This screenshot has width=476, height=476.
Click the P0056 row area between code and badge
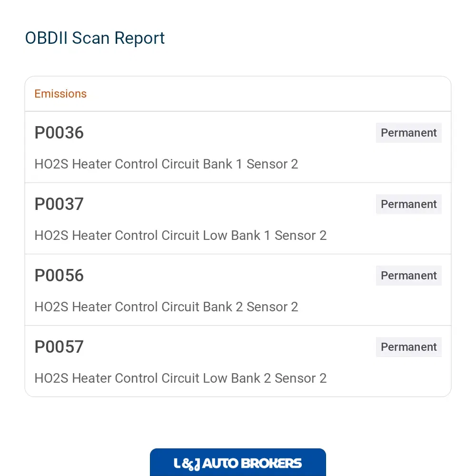pyautogui.click(x=230, y=275)
